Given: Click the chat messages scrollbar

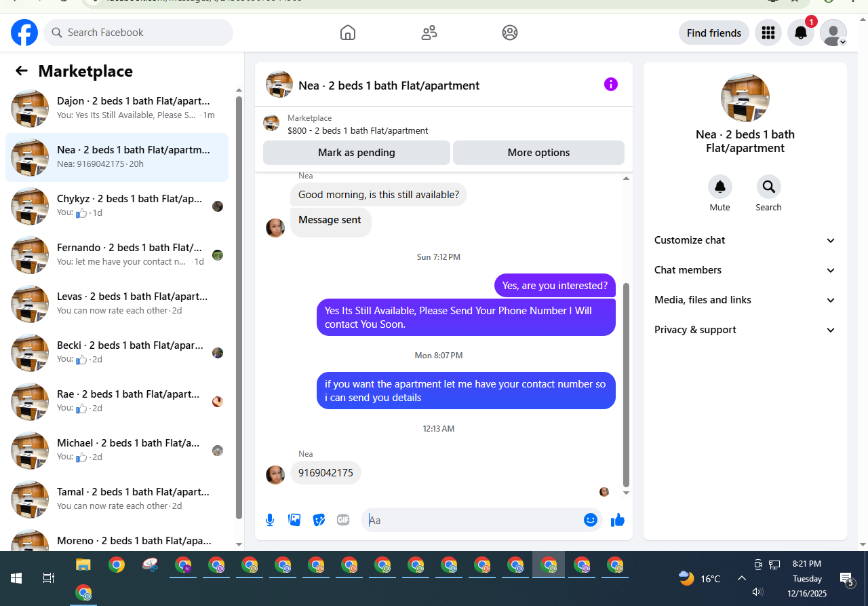Looking at the screenshot, I should pos(626,384).
